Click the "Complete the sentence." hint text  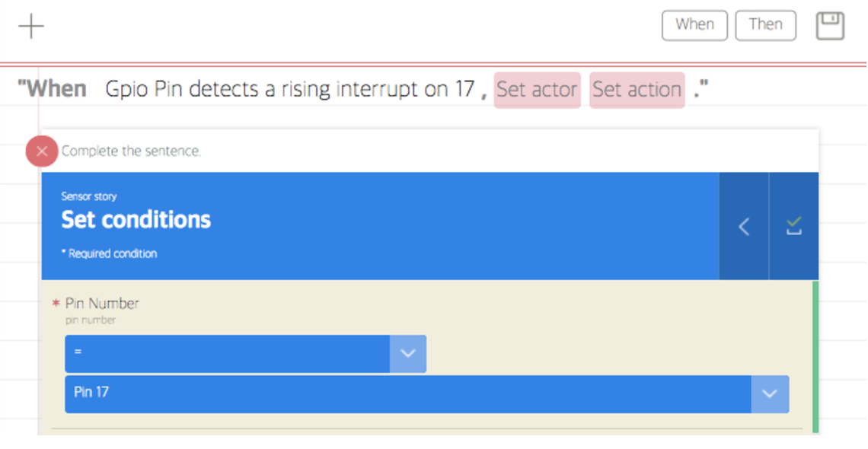click(131, 151)
